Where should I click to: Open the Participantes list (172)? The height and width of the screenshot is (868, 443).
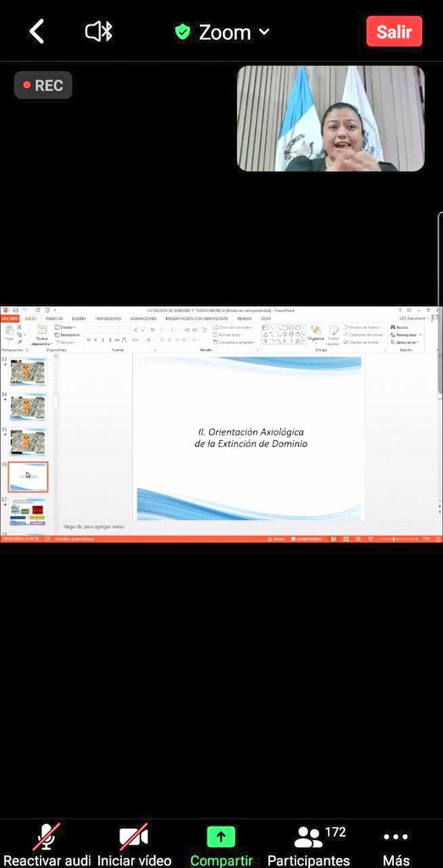tap(308, 844)
